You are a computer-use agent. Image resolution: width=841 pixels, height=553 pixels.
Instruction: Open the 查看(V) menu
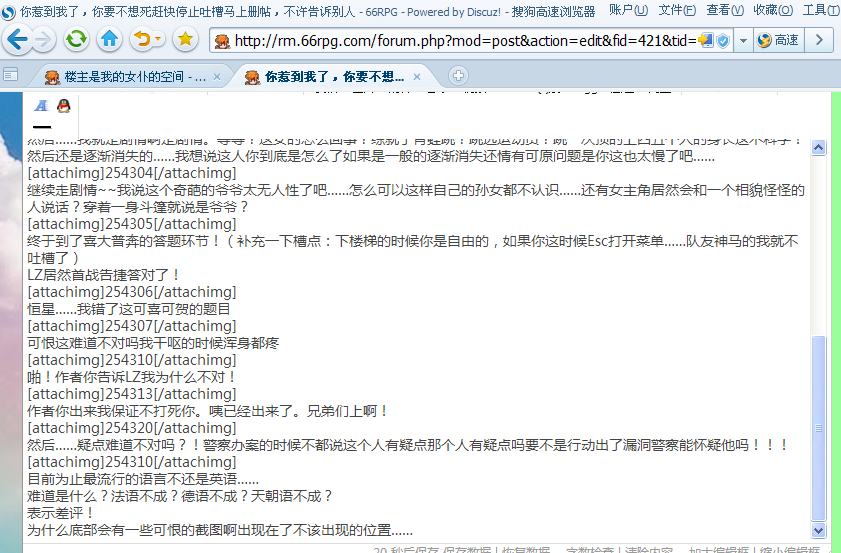(x=725, y=10)
